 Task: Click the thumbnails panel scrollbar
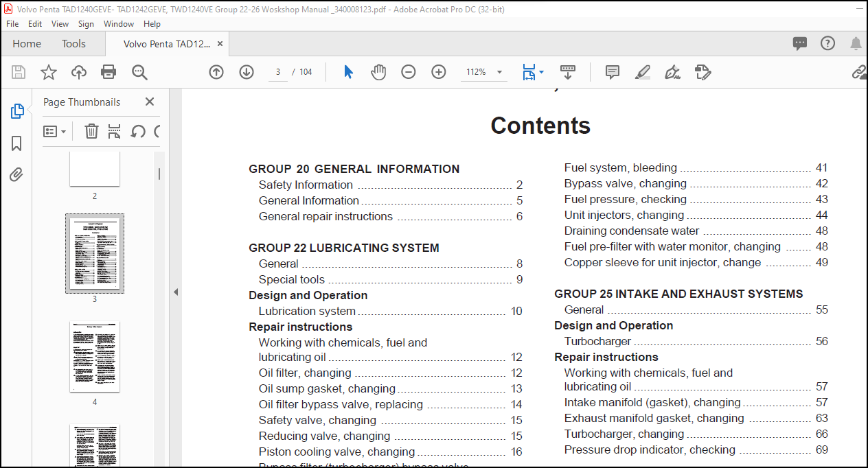[x=159, y=174]
